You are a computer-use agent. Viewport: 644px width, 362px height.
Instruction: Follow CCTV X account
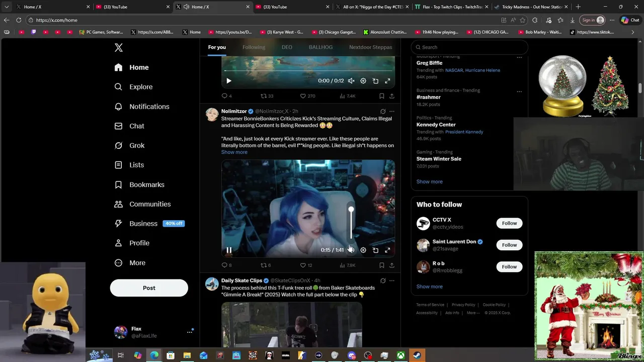point(509,223)
